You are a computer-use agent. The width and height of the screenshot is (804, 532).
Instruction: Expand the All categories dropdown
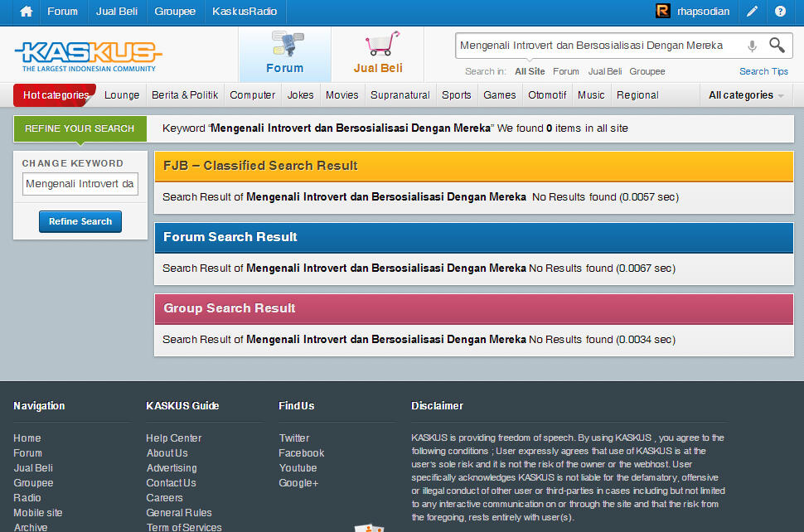(745, 95)
